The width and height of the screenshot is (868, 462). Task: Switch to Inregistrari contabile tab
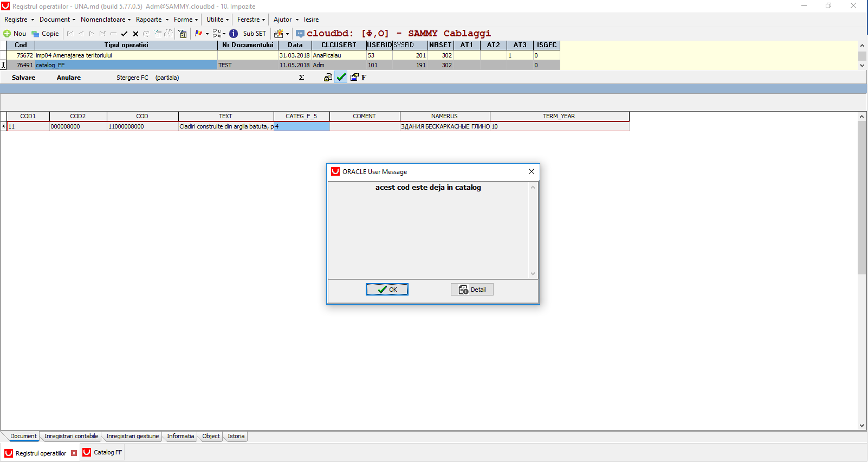[x=72, y=436]
